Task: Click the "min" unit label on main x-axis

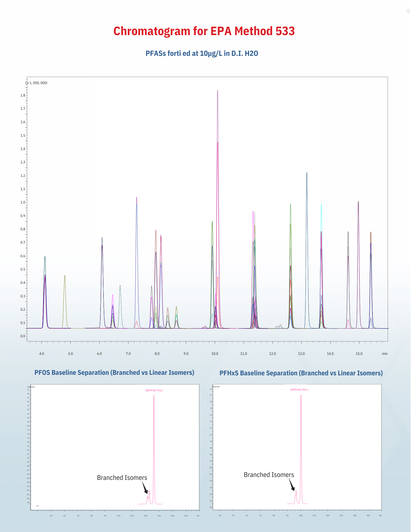Action: pos(385,354)
